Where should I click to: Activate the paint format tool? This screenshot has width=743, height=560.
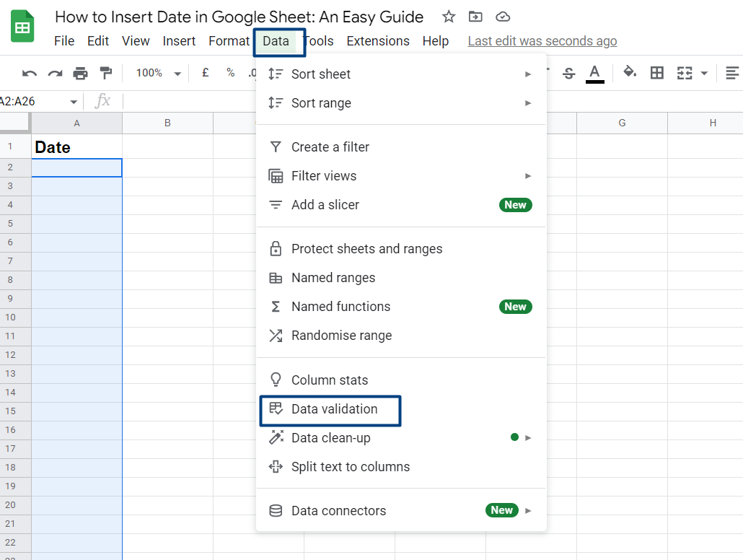point(105,73)
